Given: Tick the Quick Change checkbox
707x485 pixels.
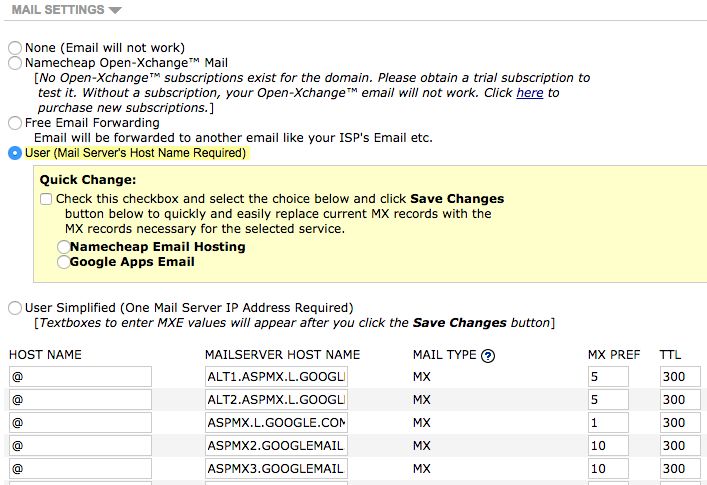Looking at the screenshot, I should 46,199.
